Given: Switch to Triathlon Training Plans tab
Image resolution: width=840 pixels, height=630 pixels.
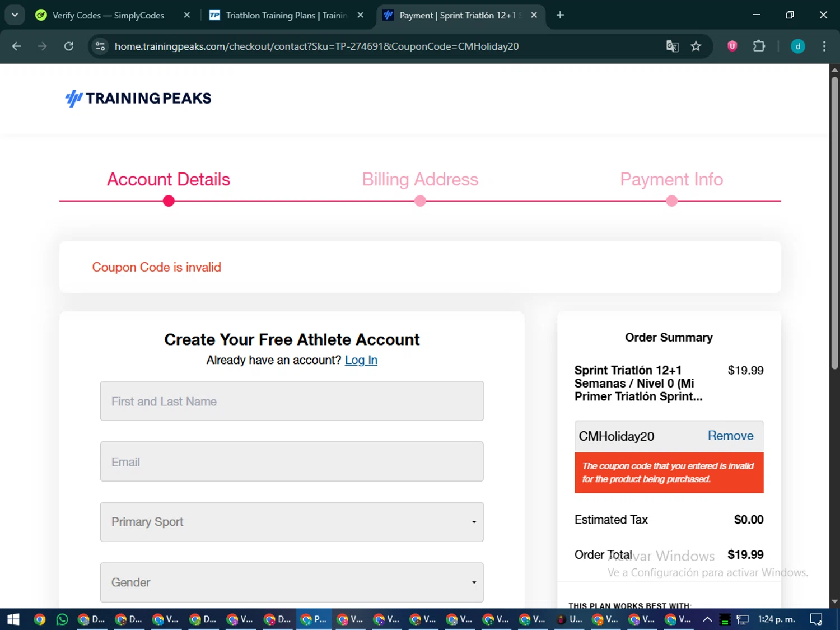Looking at the screenshot, I should coord(287,15).
